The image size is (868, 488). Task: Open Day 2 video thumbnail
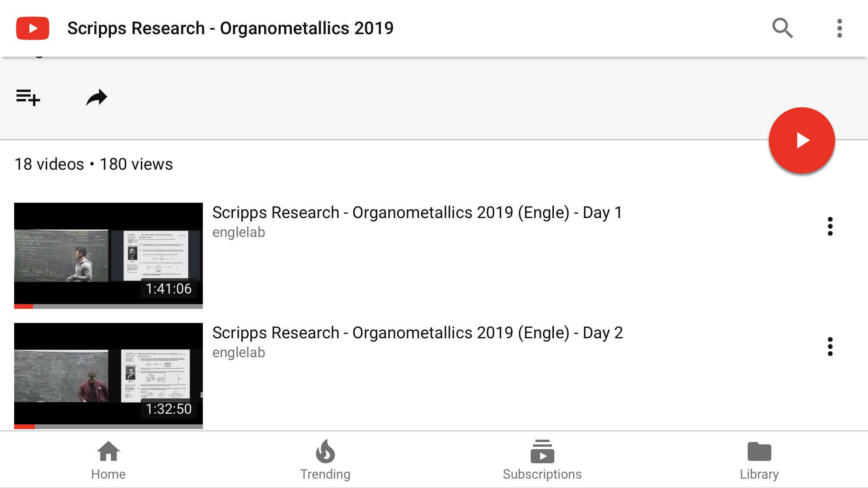[x=108, y=374]
